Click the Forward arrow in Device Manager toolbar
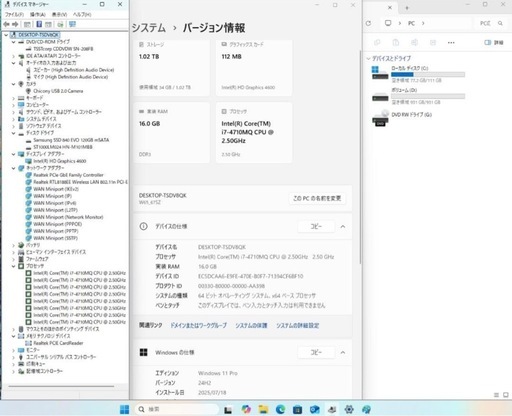 [x=15, y=24]
